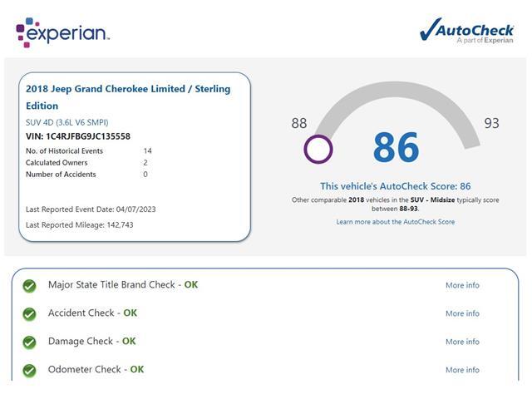
Task: Click the No. of Historical Events value 14
Action: click(x=148, y=151)
